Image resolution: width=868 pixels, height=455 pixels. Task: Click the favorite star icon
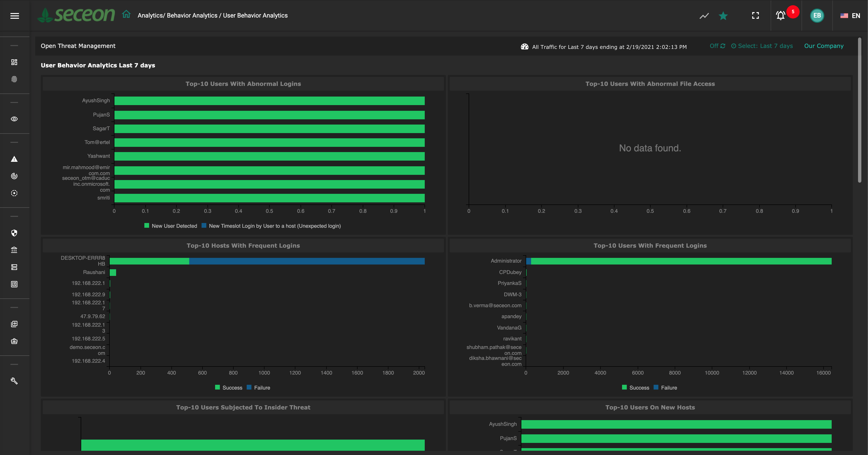[723, 16]
